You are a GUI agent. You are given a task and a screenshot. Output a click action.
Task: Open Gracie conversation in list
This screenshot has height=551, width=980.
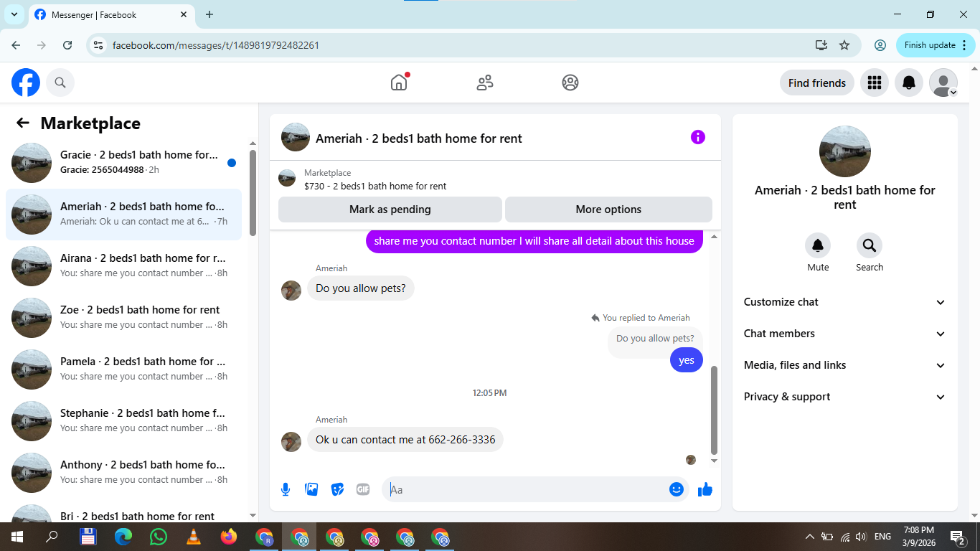tap(123, 163)
